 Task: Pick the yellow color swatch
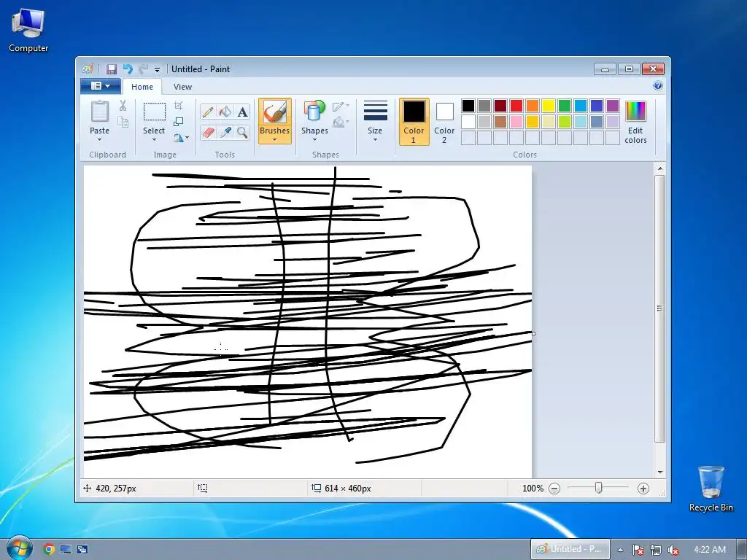tap(549, 106)
